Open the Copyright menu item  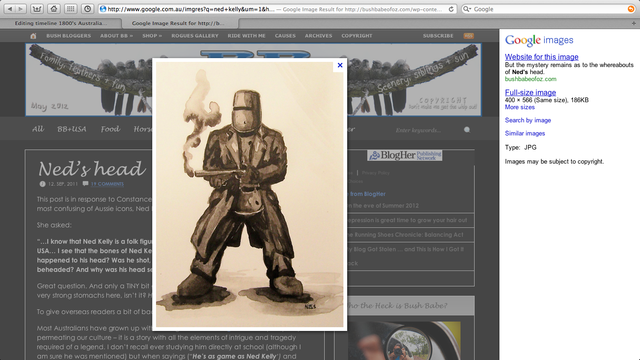(x=357, y=36)
